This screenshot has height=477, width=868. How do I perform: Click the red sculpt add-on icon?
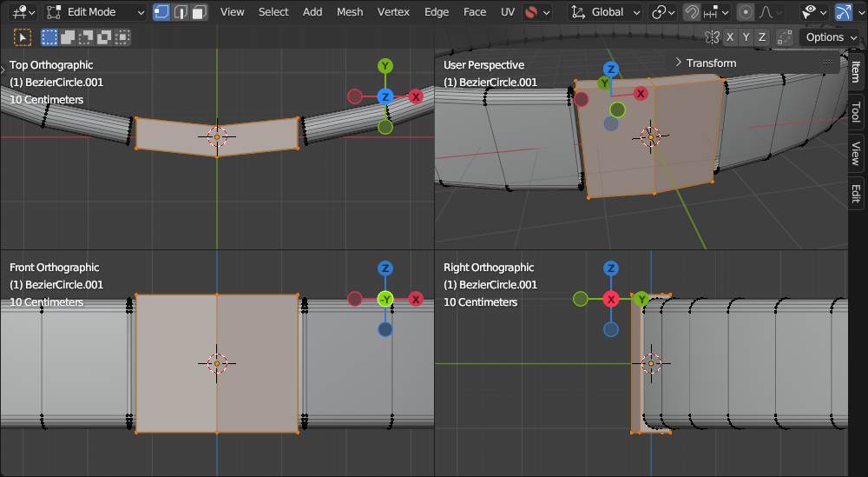pyautogui.click(x=531, y=11)
